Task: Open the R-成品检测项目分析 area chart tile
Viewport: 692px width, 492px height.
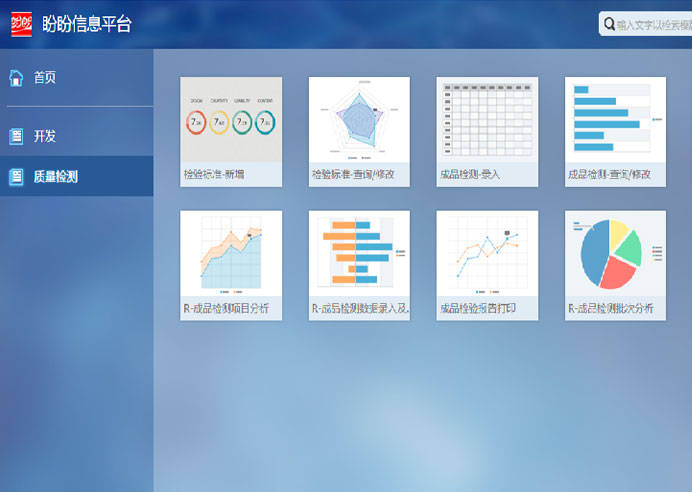Action: (x=231, y=253)
